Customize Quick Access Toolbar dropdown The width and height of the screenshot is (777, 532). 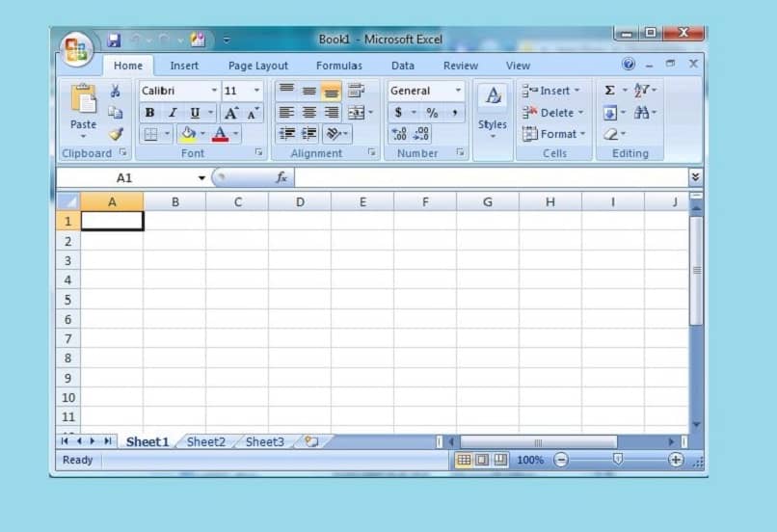[x=227, y=40]
